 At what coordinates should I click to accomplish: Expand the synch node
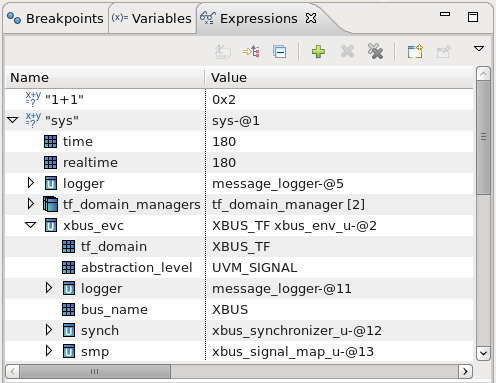point(49,330)
